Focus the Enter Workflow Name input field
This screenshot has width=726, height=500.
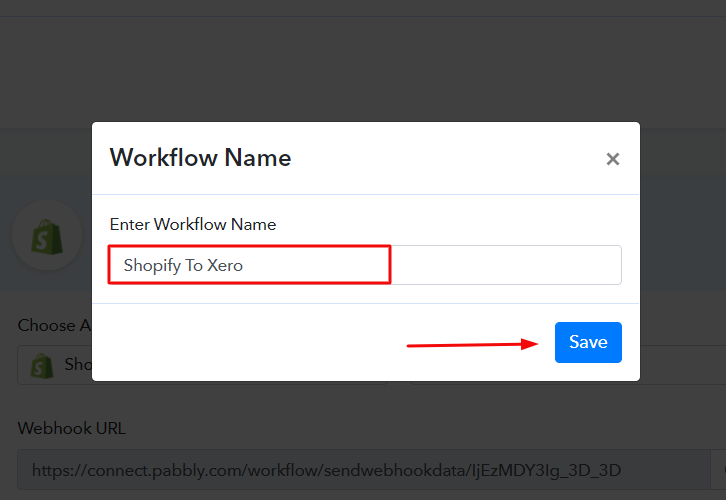point(365,265)
